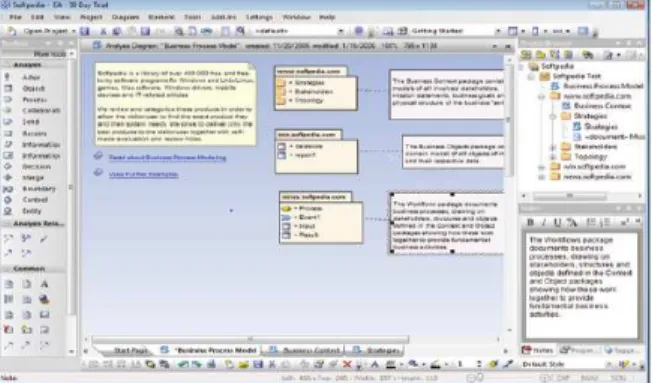Viewport: 652px width, 383px height.
Task: Click the red X delete icon in bottom toolbar
Action: pyautogui.click(x=347, y=365)
